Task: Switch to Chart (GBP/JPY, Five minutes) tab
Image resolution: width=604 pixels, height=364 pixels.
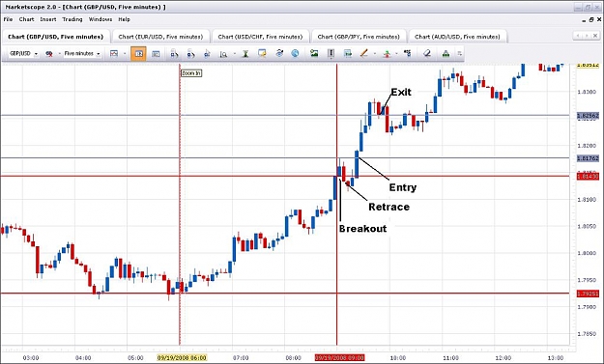Action: coord(359,37)
